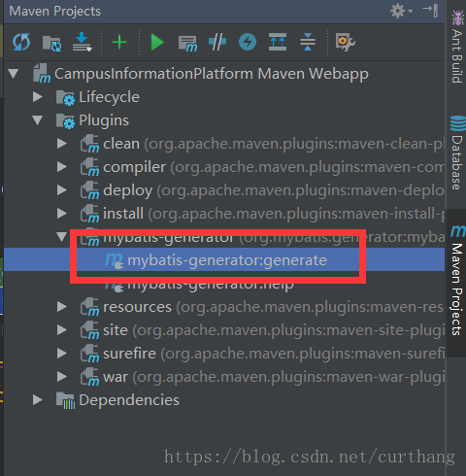This screenshot has width=466, height=476.
Task: Click the deploy plugin icon
Action: (89, 190)
